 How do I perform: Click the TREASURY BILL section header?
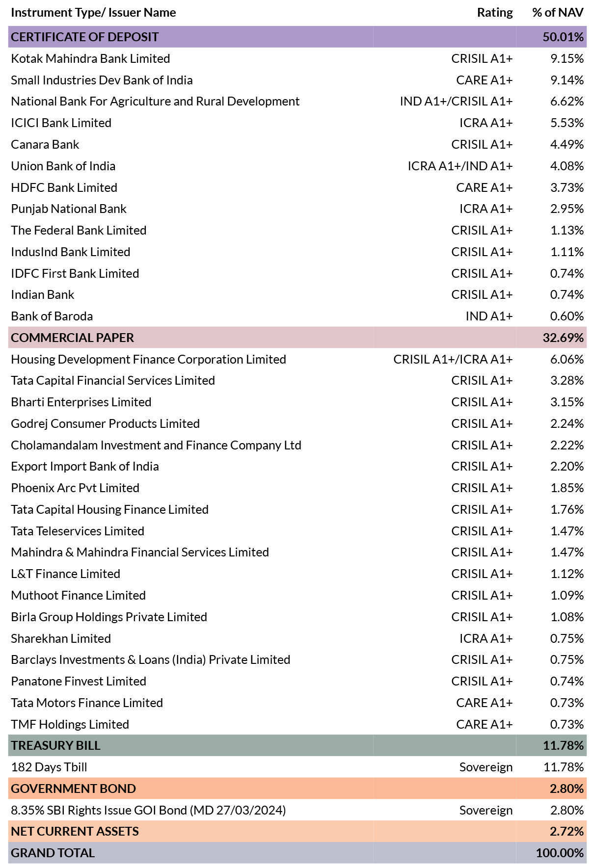point(297,745)
